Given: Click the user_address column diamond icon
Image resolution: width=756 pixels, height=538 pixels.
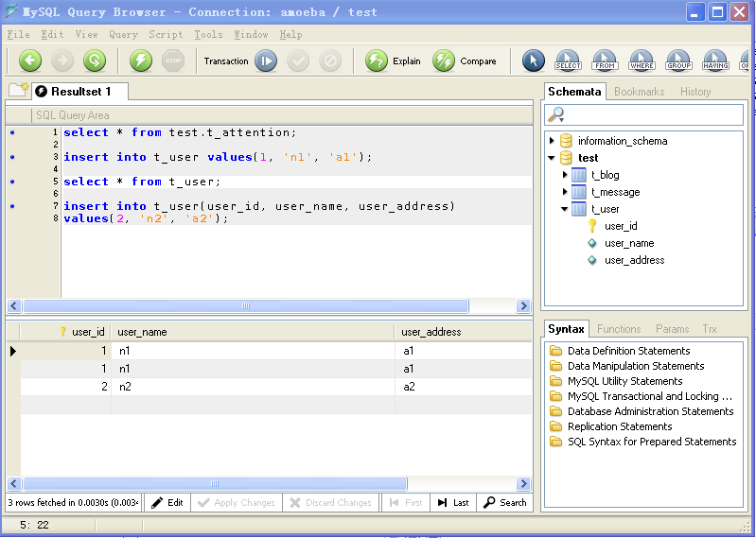Looking at the screenshot, I should [592, 260].
